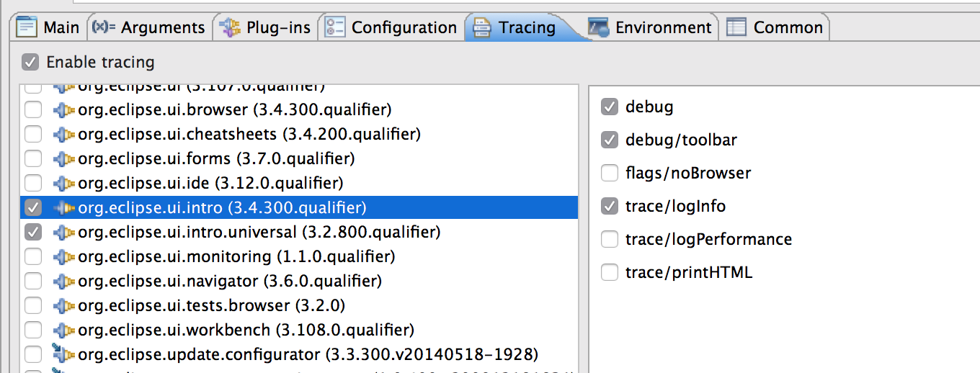980x373 pixels.
Task: Enable the trace/logPerformance option
Action: pyautogui.click(x=610, y=240)
